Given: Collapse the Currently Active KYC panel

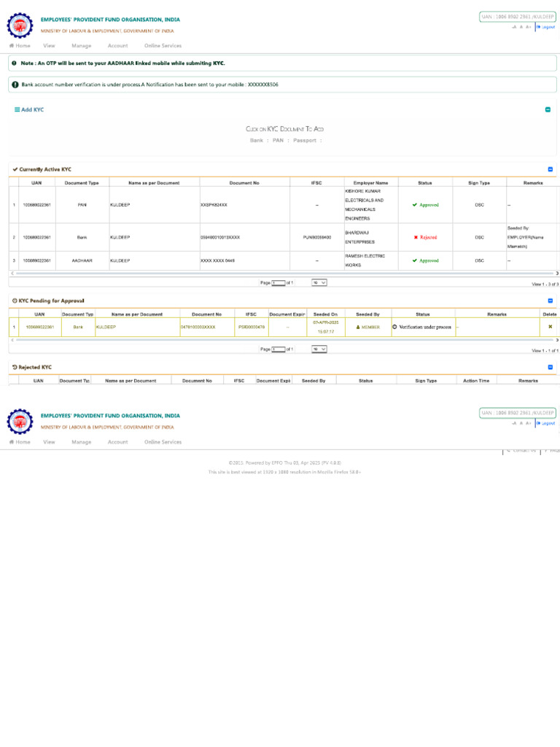Looking at the screenshot, I should pyautogui.click(x=551, y=169).
